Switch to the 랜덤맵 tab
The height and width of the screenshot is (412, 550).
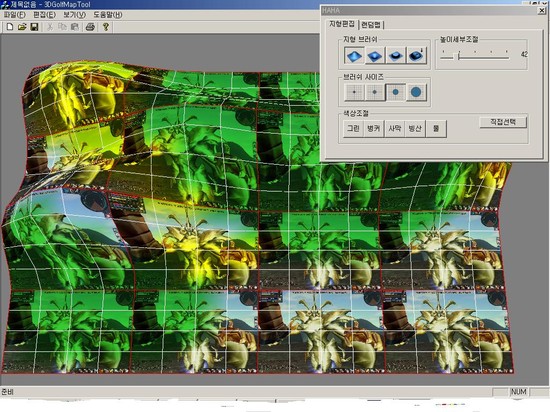coord(371,25)
